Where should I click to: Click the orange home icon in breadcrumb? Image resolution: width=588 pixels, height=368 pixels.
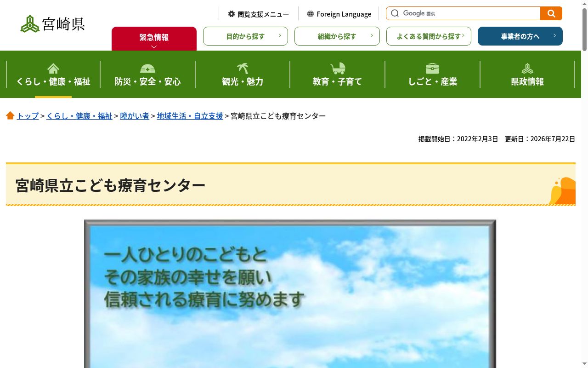pyautogui.click(x=11, y=115)
